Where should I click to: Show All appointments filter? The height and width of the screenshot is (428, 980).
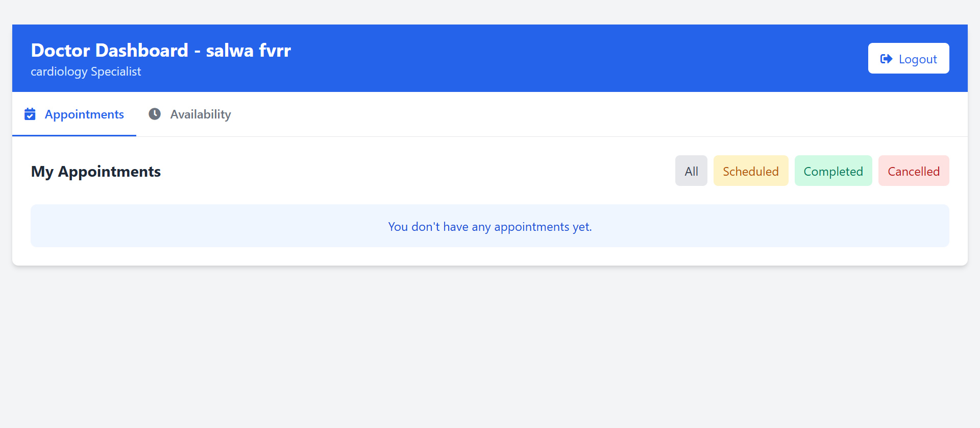691,171
